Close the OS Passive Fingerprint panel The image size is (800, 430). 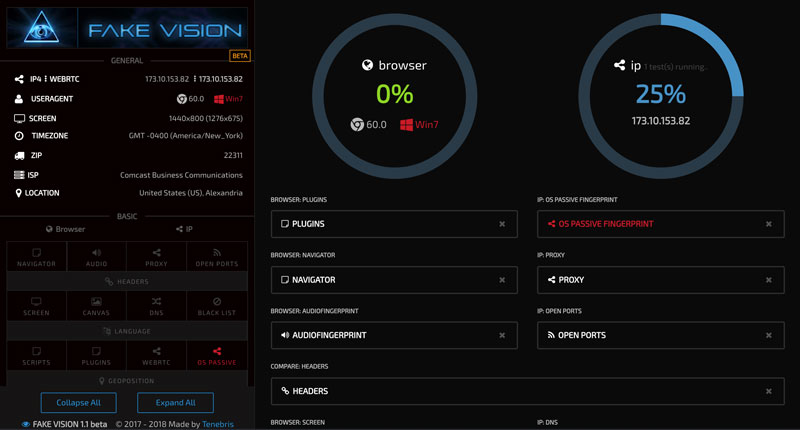click(x=768, y=224)
